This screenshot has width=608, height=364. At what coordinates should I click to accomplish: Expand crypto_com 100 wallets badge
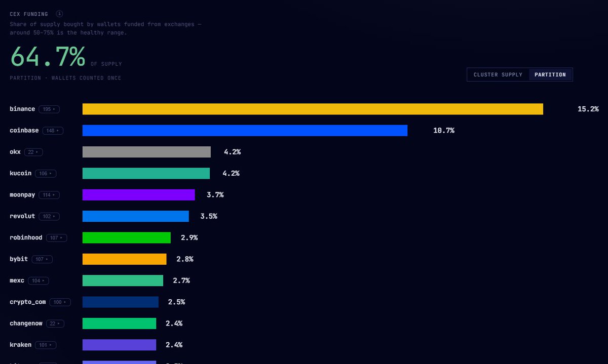coord(60,302)
